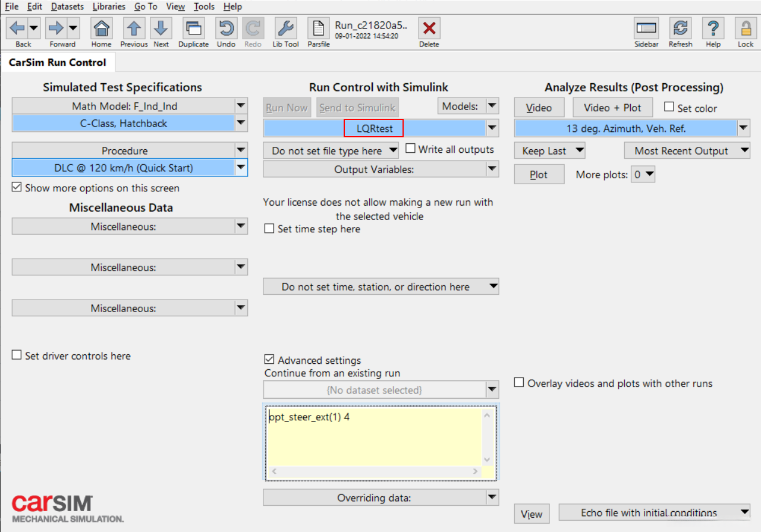This screenshot has width=761, height=532.
Task: Open Do not set time, station, or direction dropdown
Action: click(380, 287)
